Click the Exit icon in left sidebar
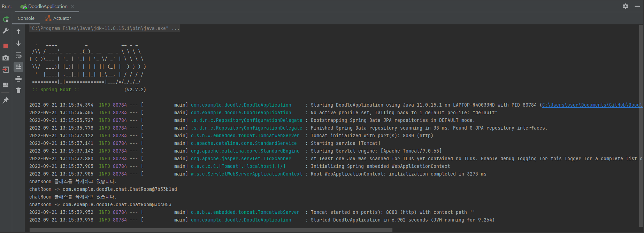This screenshot has height=233, width=644. coord(6,70)
